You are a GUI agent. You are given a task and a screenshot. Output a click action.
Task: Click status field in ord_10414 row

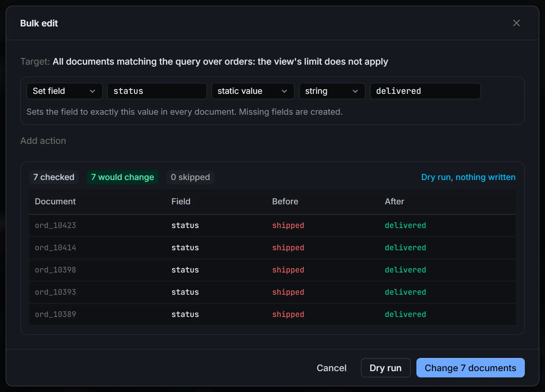click(x=185, y=248)
